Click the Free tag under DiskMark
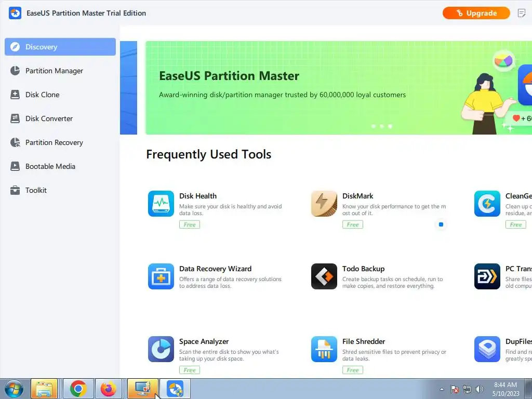 point(353,224)
